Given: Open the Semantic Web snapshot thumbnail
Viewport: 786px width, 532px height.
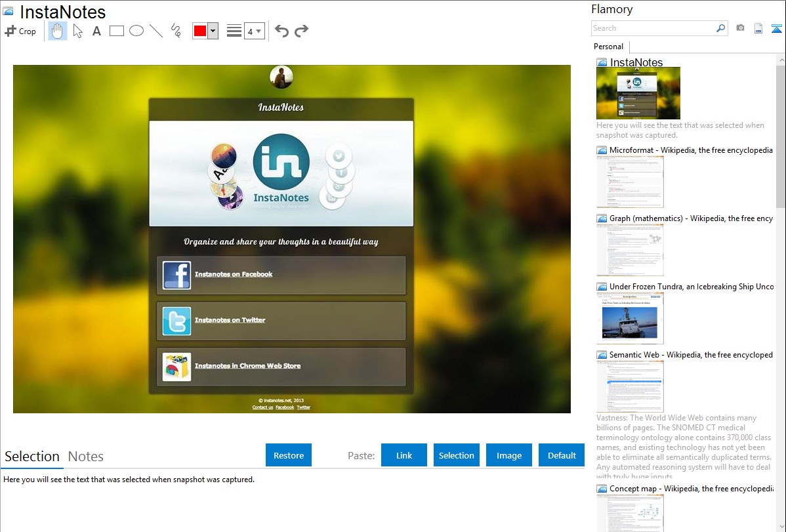Looking at the screenshot, I should (630, 386).
